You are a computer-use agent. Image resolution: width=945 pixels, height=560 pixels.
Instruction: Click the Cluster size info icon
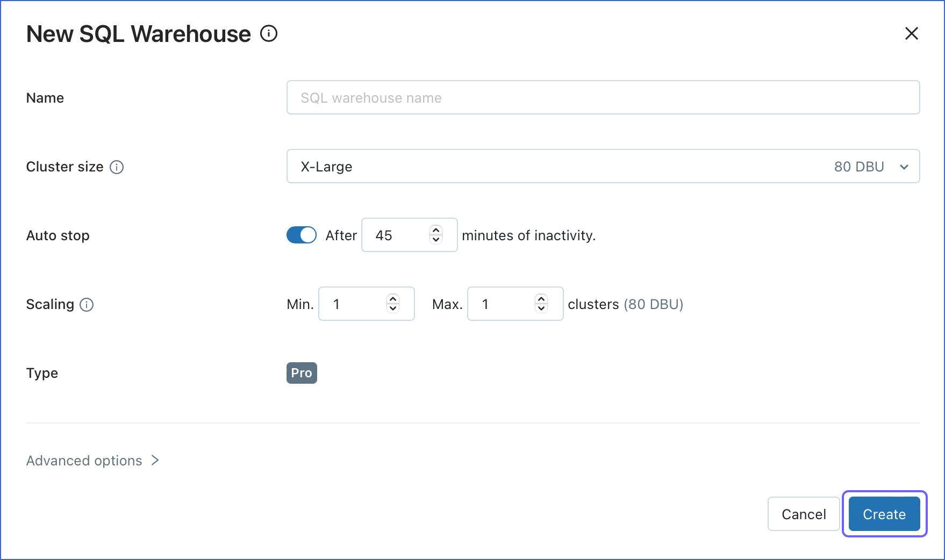click(117, 167)
